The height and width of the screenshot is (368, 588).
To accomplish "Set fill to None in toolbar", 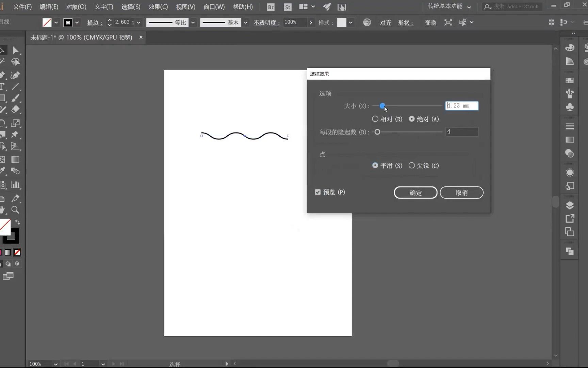I will 17,252.
